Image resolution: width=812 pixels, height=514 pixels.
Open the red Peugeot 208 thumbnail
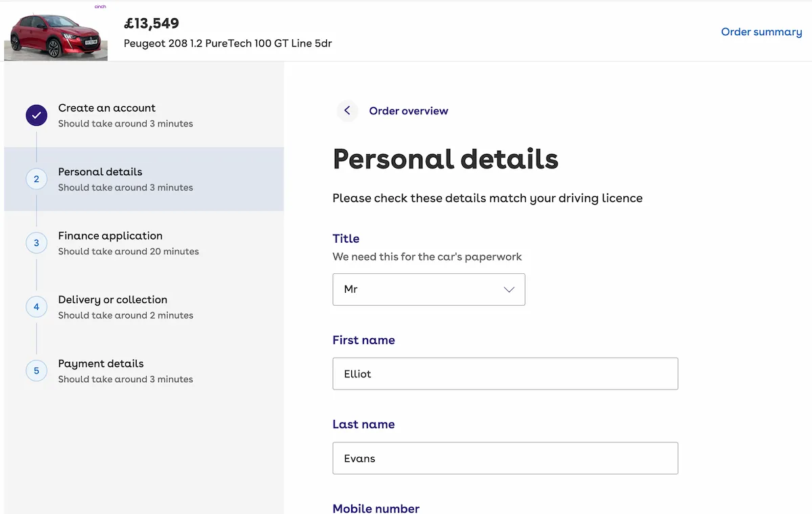(55, 35)
